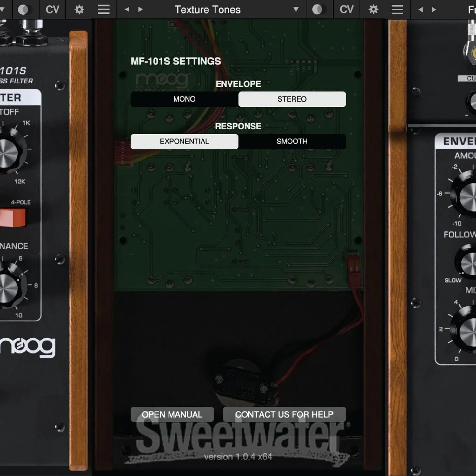Click the CV button left of Texture Tones
The width and height of the screenshot is (476, 476).
coord(52,10)
